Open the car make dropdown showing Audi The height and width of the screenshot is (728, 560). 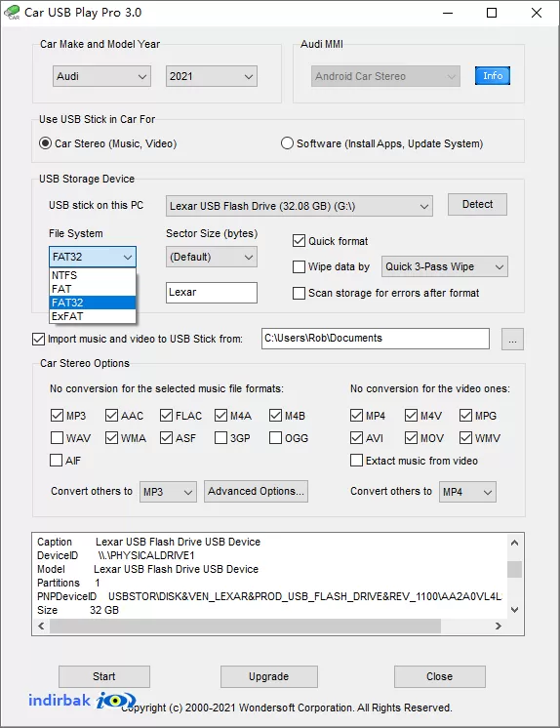tap(101, 76)
